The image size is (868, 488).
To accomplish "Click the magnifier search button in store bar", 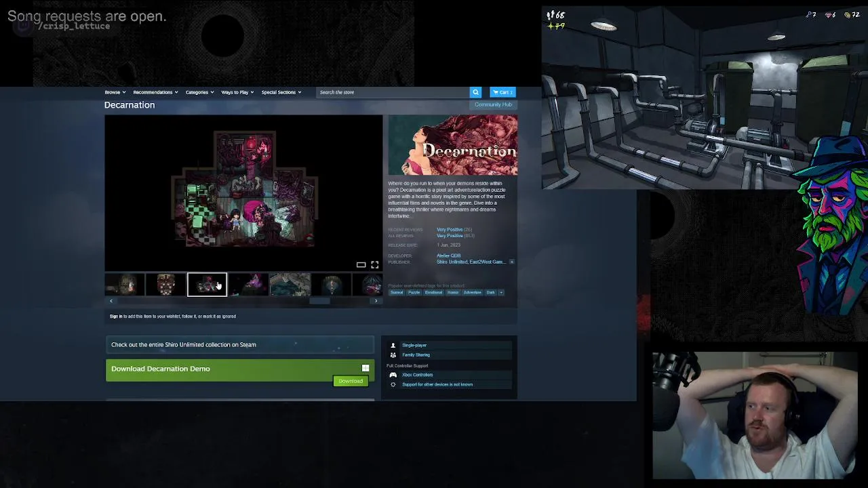I will [475, 92].
